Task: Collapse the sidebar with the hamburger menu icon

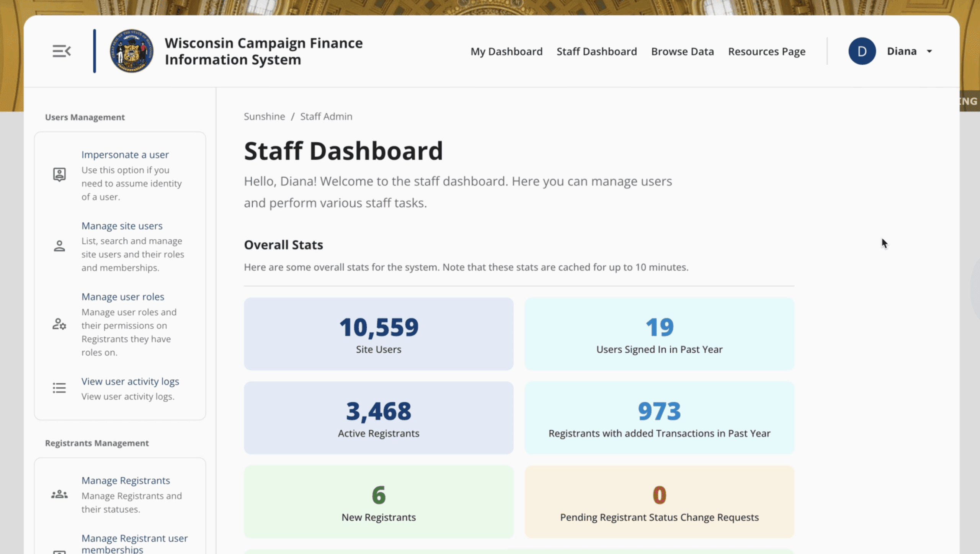Action: click(61, 51)
